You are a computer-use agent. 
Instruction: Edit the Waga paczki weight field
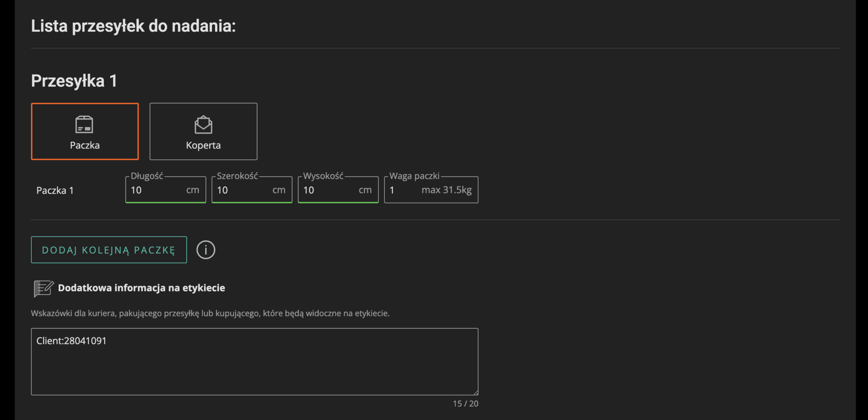(431, 190)
